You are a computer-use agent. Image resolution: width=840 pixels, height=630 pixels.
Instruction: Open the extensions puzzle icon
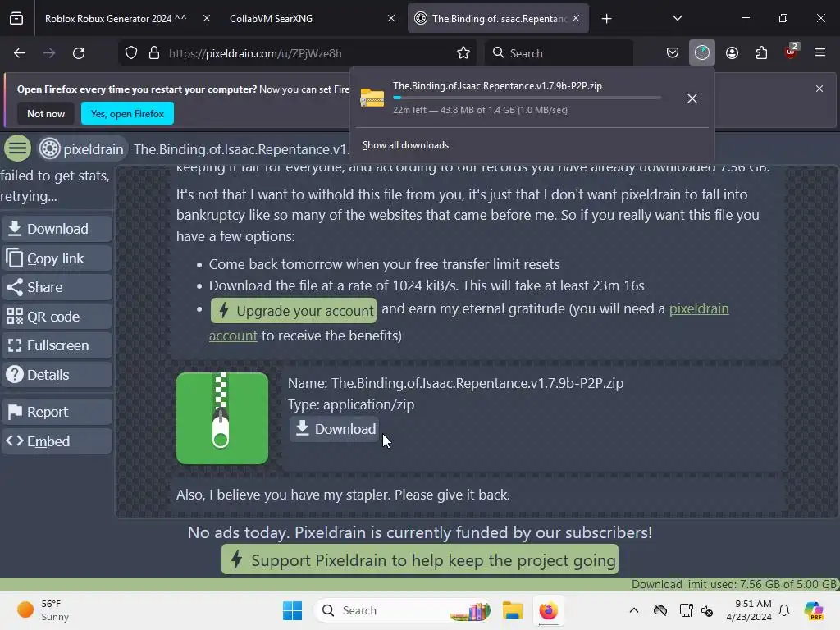[761, 53]
